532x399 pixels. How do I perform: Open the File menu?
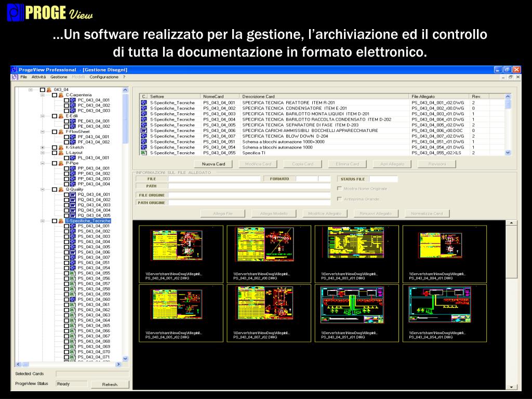[23, 77]
